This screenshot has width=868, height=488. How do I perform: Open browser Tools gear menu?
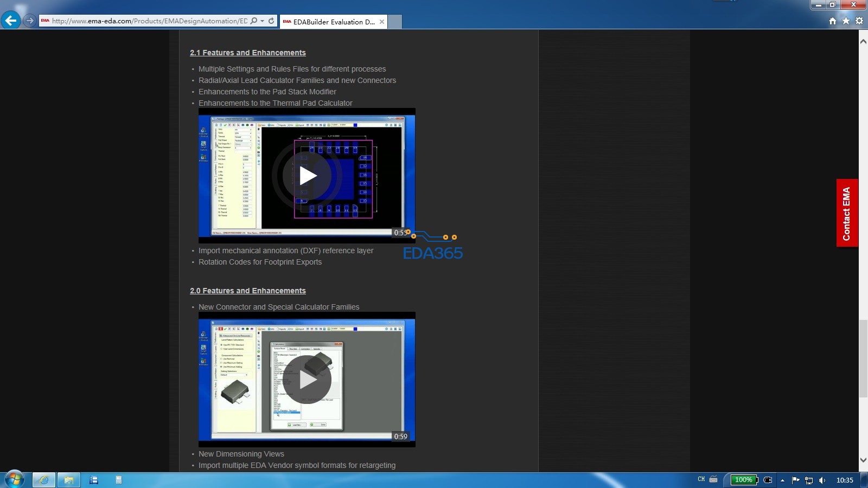pos(859,21)
